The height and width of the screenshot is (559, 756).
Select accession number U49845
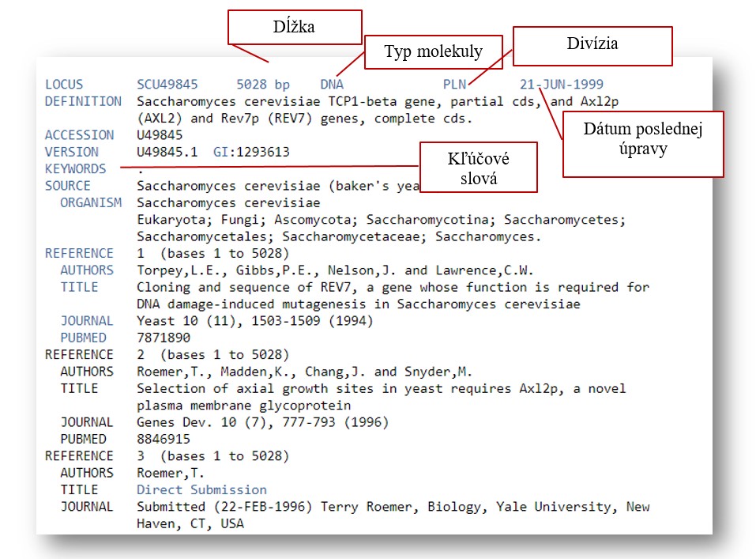point(160,135)
